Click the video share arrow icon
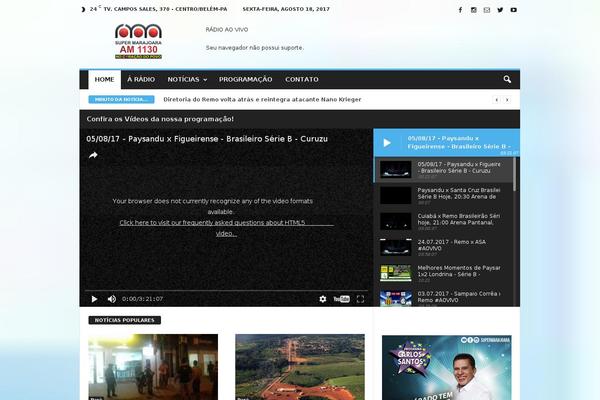Screen dimensions: 600x400 pos(93,155)
